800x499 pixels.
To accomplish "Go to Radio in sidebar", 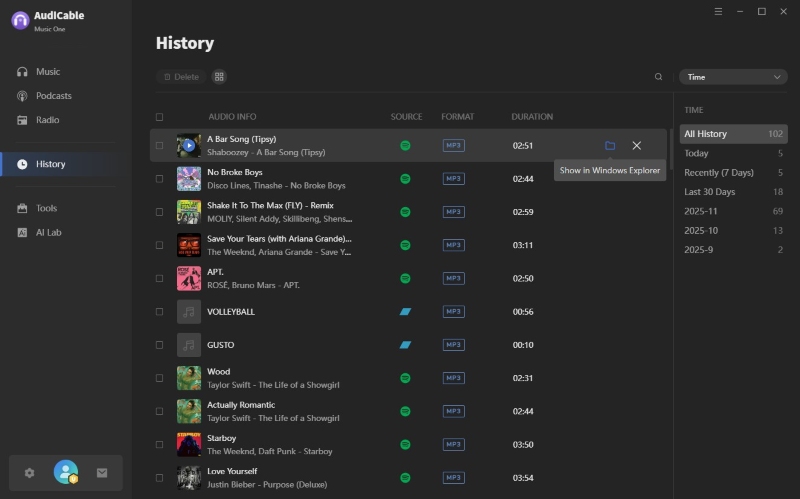I will (x=47, y=120).
